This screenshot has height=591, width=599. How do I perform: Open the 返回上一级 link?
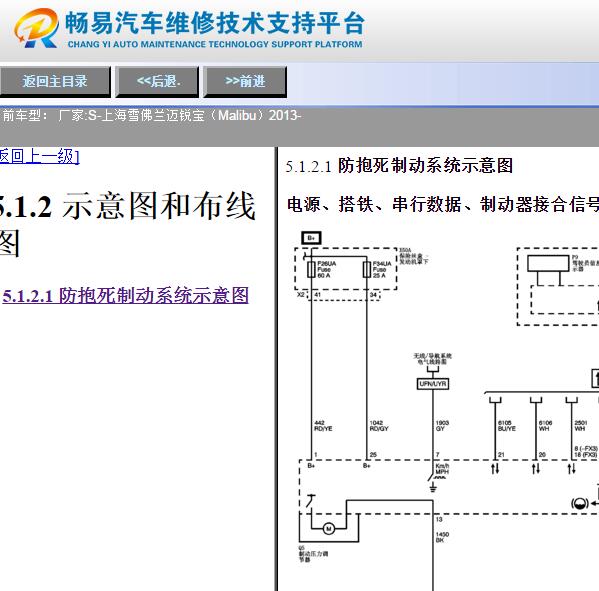[39, 157]
